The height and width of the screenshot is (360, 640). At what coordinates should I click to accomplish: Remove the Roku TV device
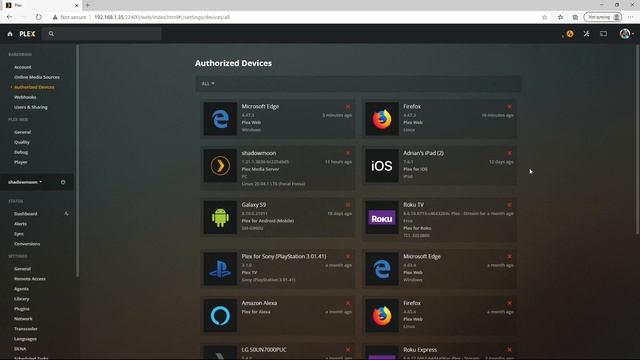pyautogui.click(x=509, y=205)
